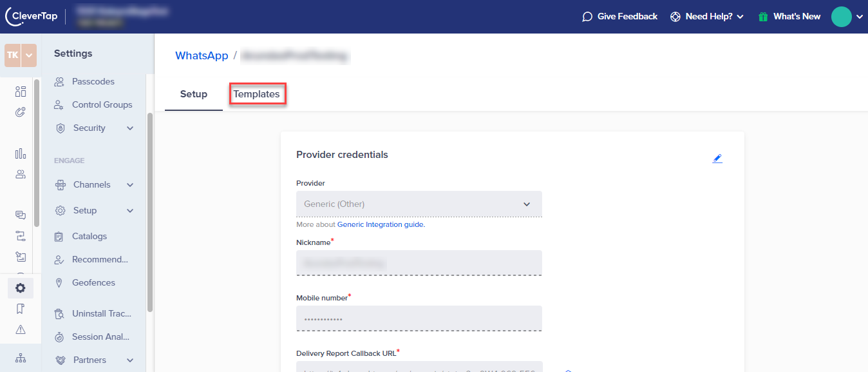This screenshot has width=868, height=372.
Task: Open the analytics bar chart icon
Action: click(x=21, y=153)
